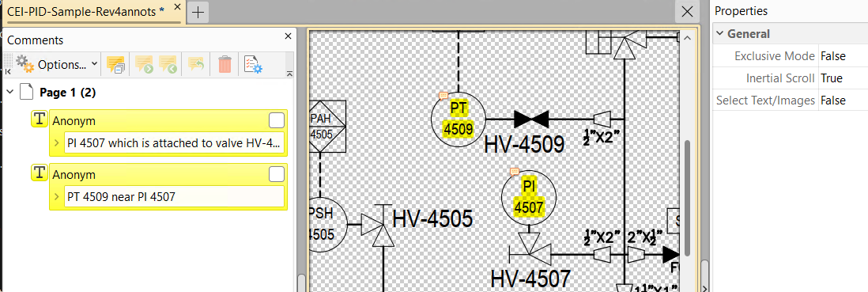Open the comment summary settings icon
Viewport: 868px width, 292px height.
pos(253,64)
